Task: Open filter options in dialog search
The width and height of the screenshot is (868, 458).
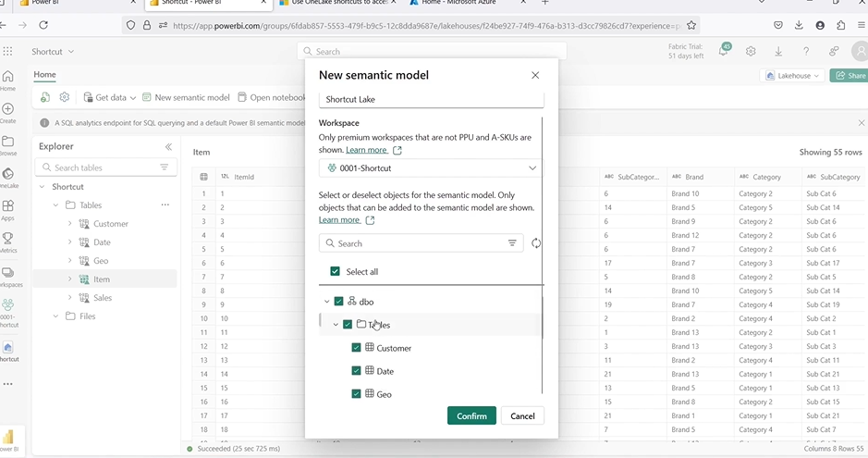Action: point(512,243)
